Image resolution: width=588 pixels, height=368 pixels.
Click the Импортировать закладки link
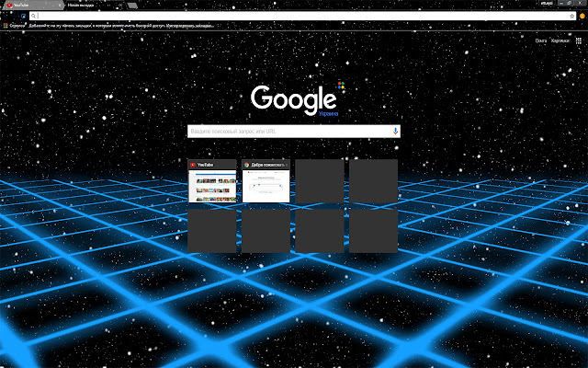pyautogui.click(x=190, y=26)
